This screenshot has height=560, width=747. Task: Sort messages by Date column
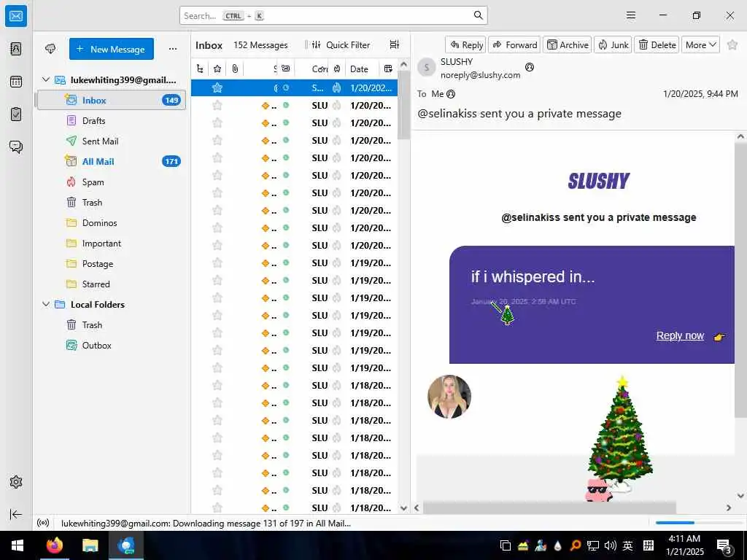359,69
